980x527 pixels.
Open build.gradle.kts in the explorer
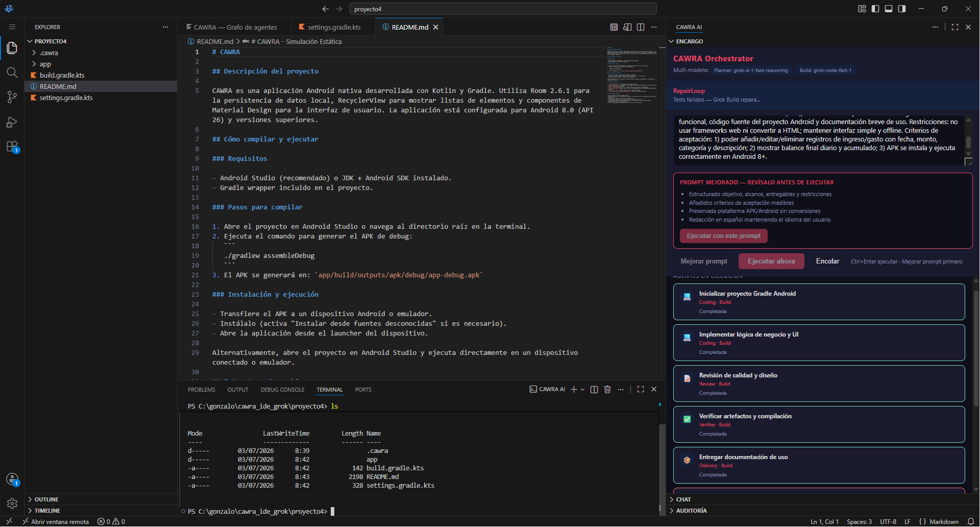(101, 75)
